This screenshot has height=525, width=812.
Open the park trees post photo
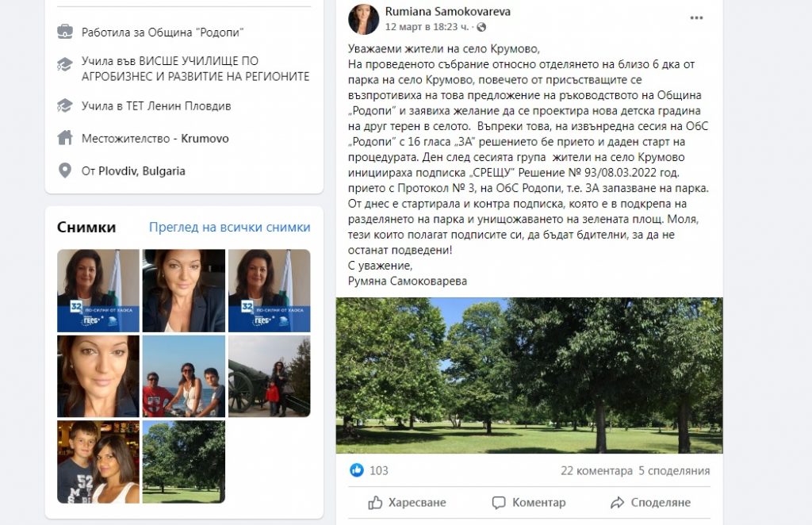point(529,375)
